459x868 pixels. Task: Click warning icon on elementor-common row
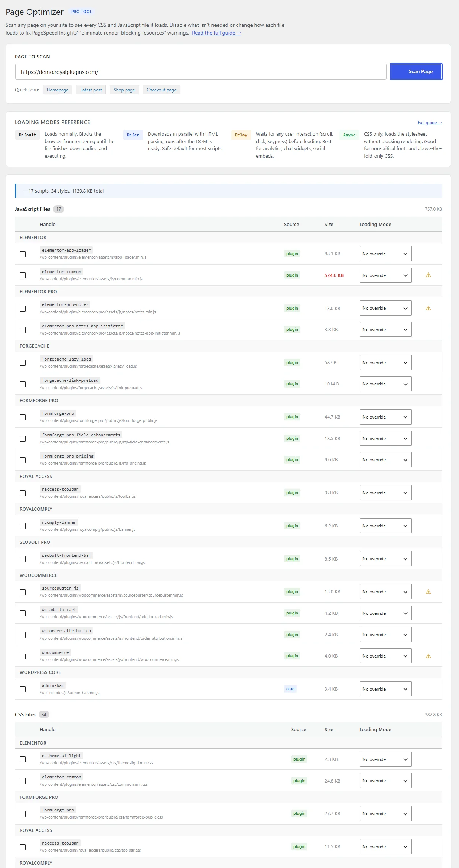point(428,275)
